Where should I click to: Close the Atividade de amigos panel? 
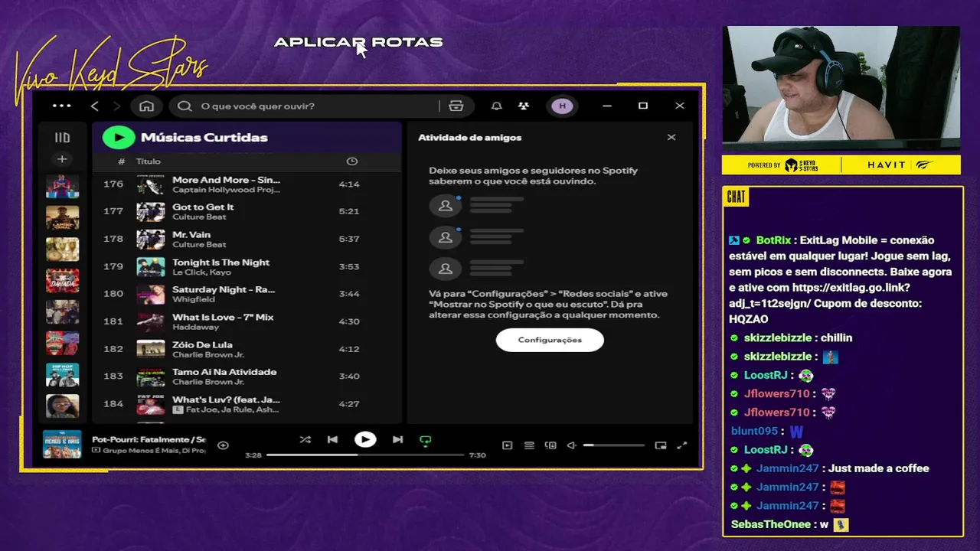[671, 137]
